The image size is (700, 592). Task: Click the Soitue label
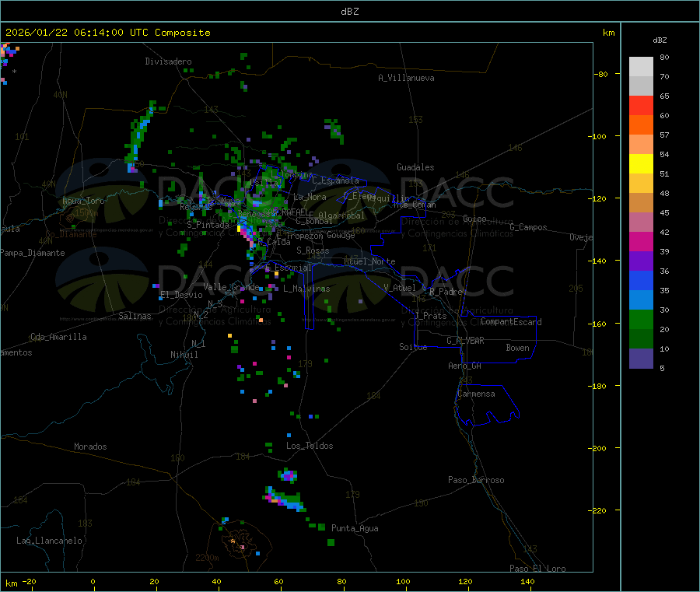[414, 347]
